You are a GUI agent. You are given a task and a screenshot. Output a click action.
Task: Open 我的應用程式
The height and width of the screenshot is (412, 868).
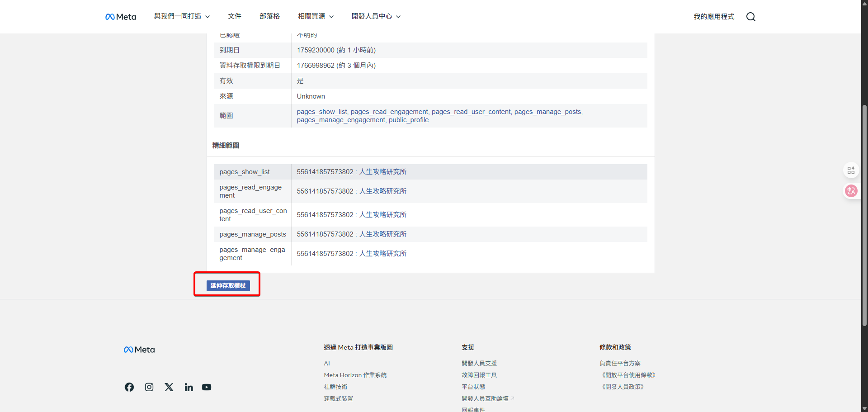pos(713,16)
